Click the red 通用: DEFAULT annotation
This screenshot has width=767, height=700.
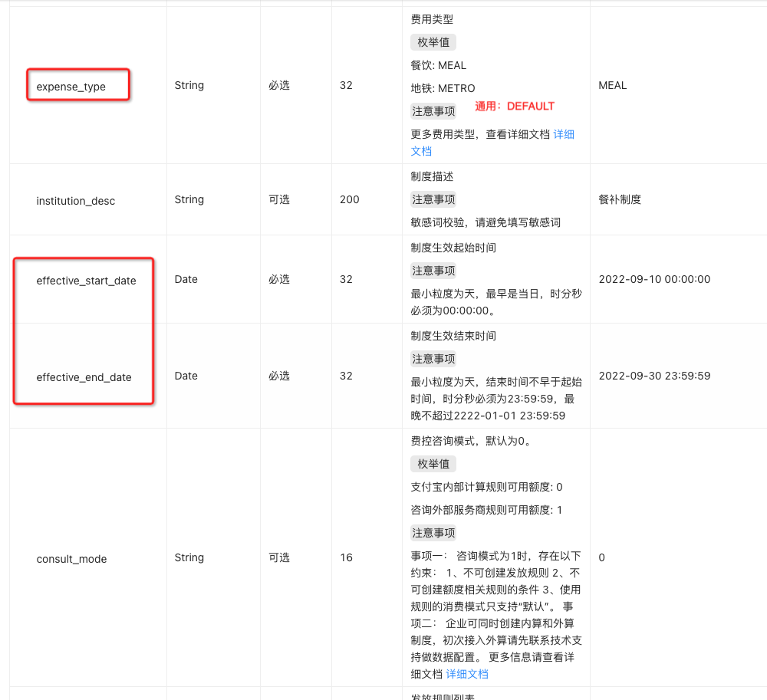[x=515, y=106]
